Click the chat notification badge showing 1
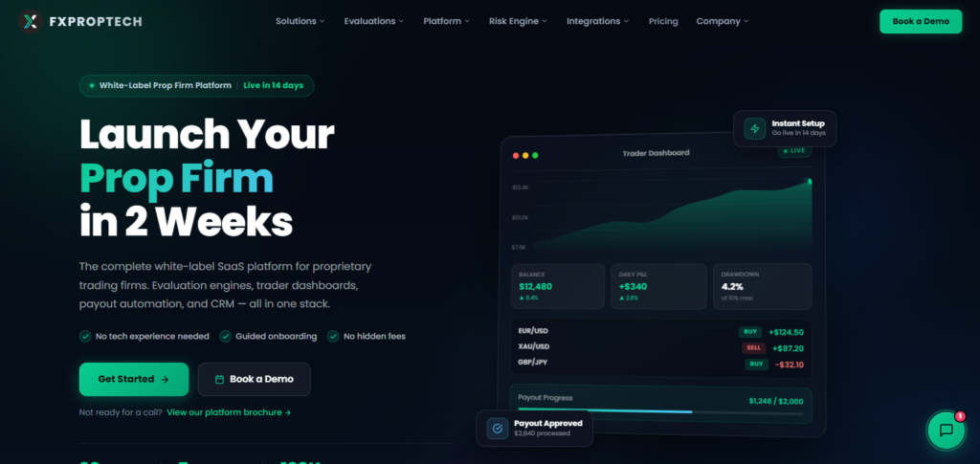The image size is (980, 464). coord(960,416)
